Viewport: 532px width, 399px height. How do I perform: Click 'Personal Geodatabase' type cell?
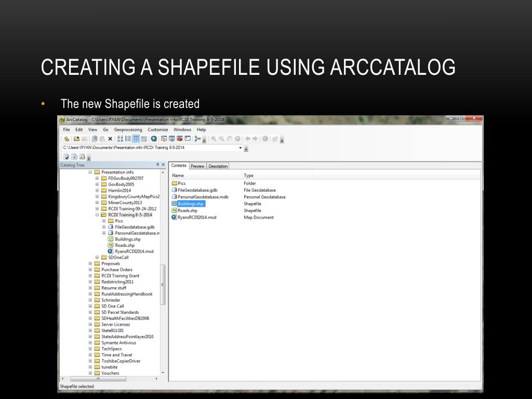tap(264, 197)
